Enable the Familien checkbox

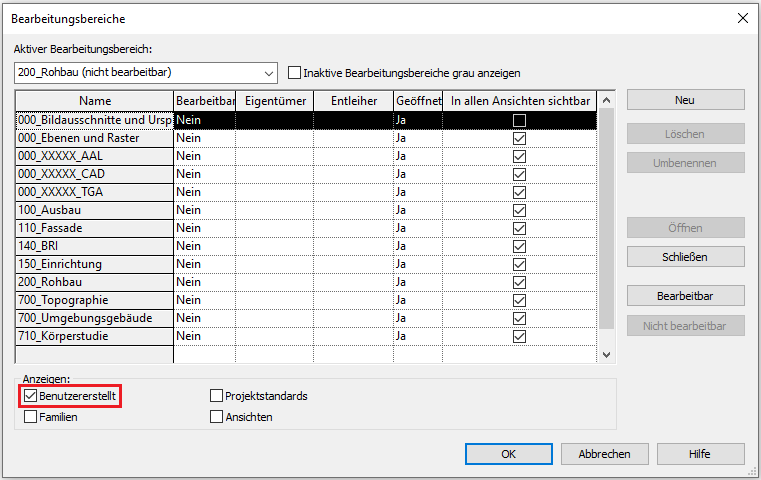[31, 417]
